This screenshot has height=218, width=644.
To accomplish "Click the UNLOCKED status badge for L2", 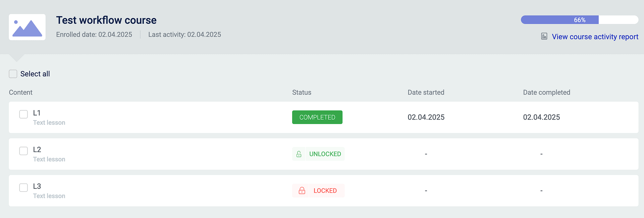I will (318, 154).
